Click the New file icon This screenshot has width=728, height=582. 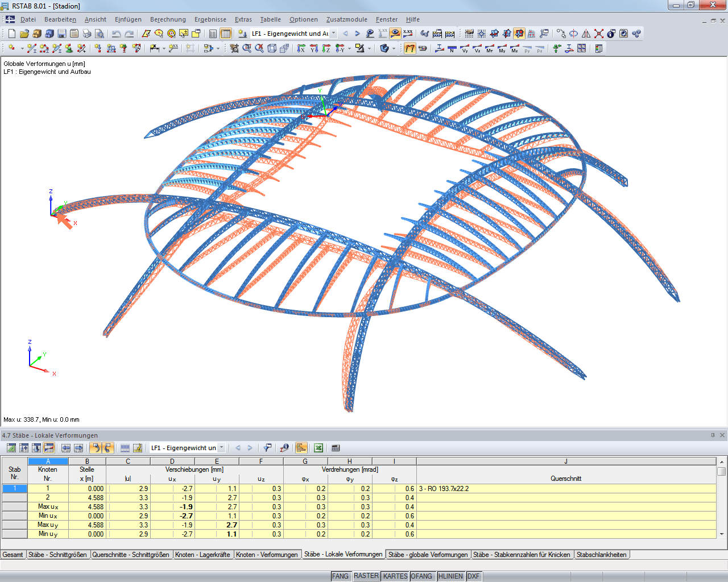[x=12, y=34]
